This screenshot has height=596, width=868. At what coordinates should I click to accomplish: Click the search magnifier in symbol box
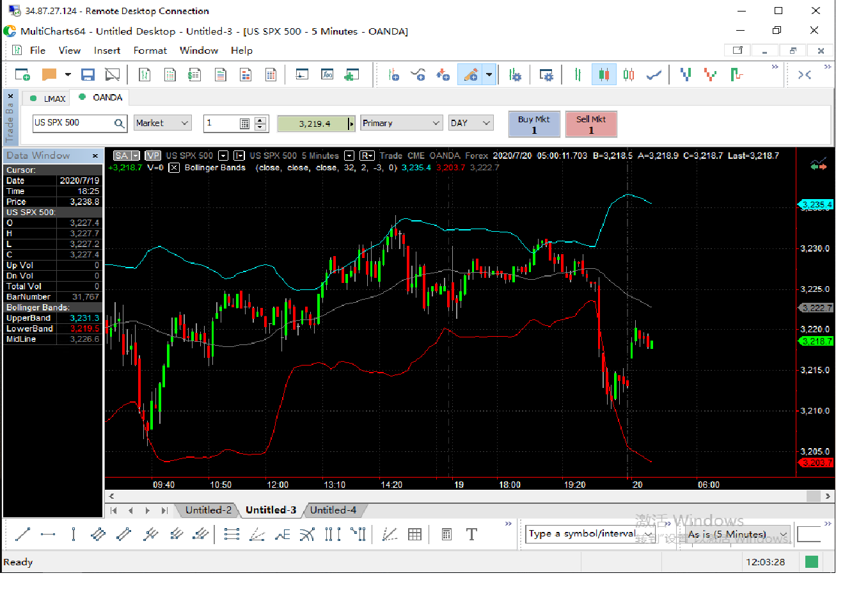pos(119,124)
